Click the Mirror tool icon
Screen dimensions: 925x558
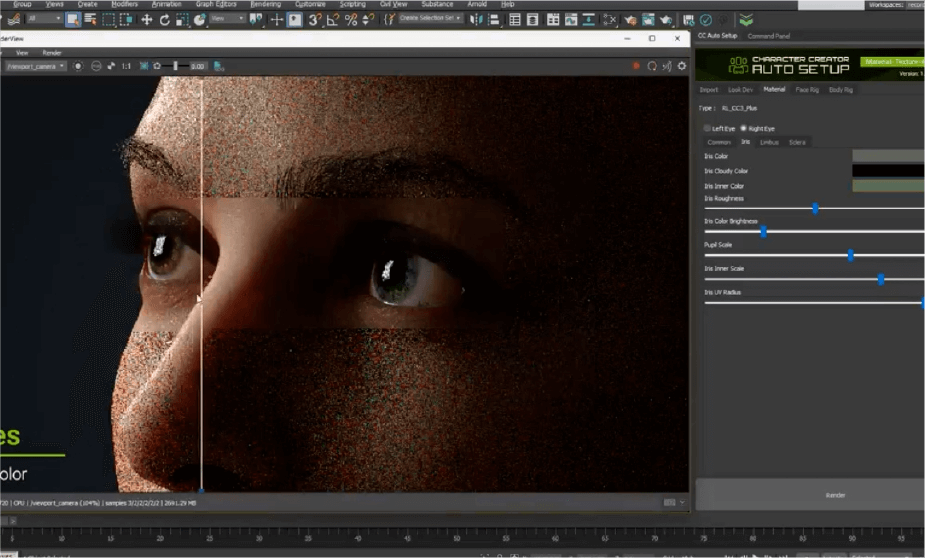point(476,19)
